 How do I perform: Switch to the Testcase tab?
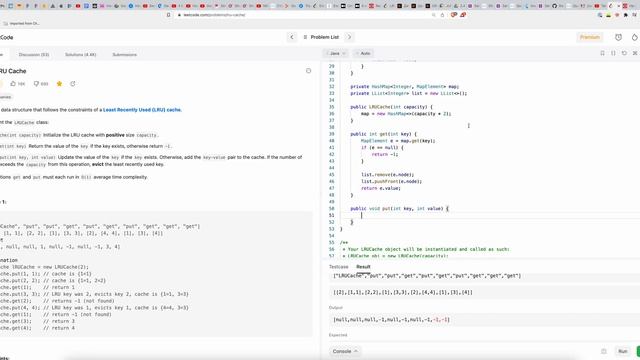[x=338, y=267]
